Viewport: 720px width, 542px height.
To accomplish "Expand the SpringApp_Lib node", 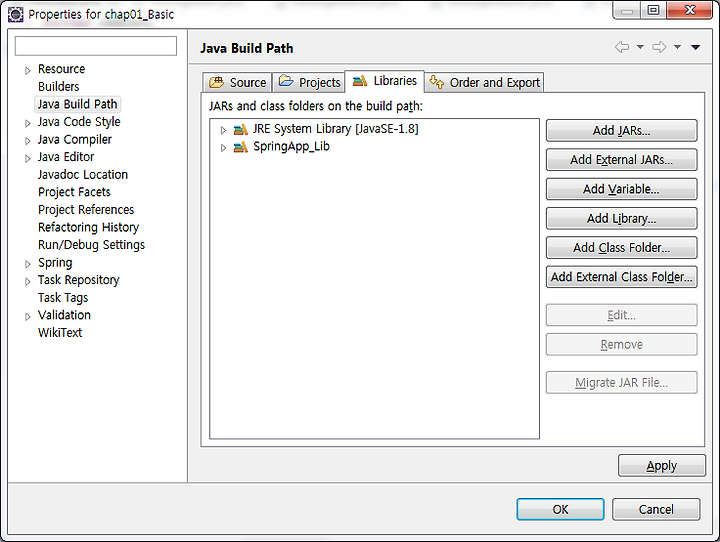I will pyautogui.click(x=223, y=147).
